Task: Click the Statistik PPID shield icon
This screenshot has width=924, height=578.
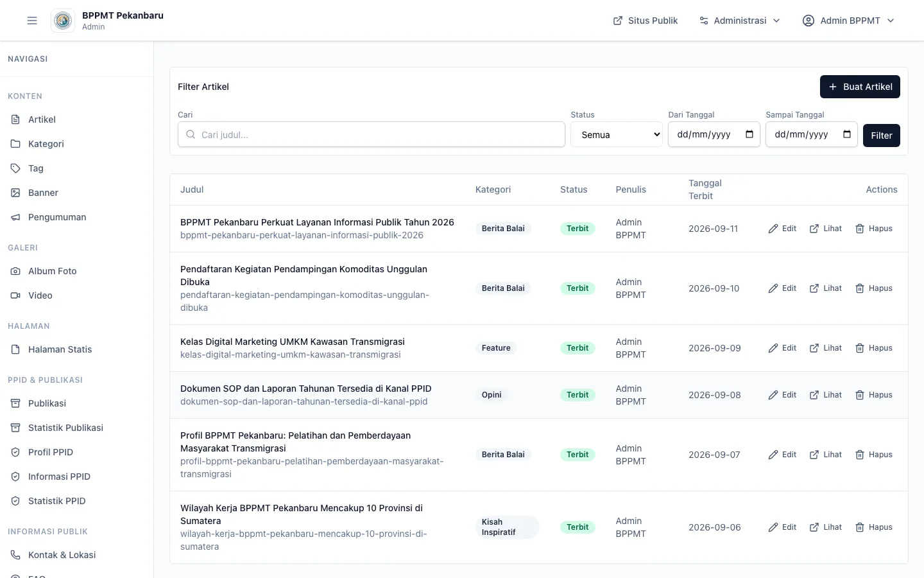Action: tap(15, 501)
